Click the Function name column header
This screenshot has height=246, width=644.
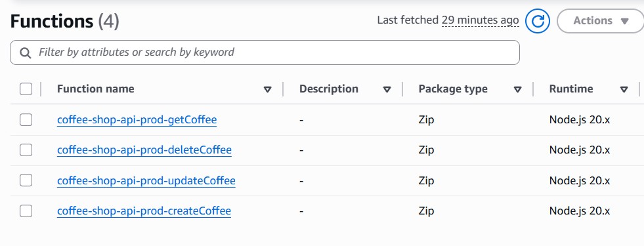(x=95, y=89)
